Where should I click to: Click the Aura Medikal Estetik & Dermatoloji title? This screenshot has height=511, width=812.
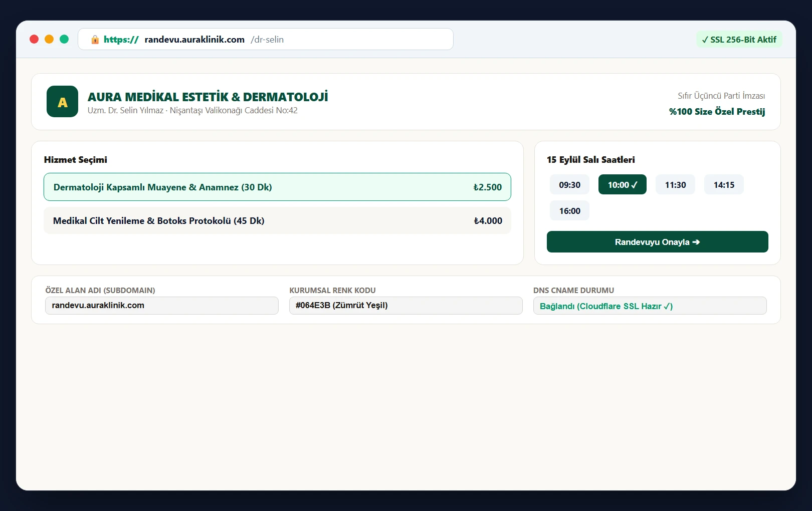click(208, 97)
